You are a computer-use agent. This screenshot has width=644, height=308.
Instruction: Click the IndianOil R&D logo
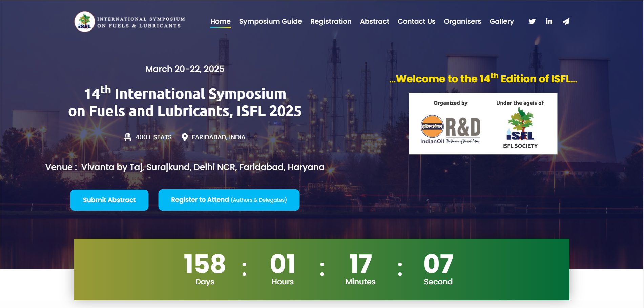tap(450, 129)
